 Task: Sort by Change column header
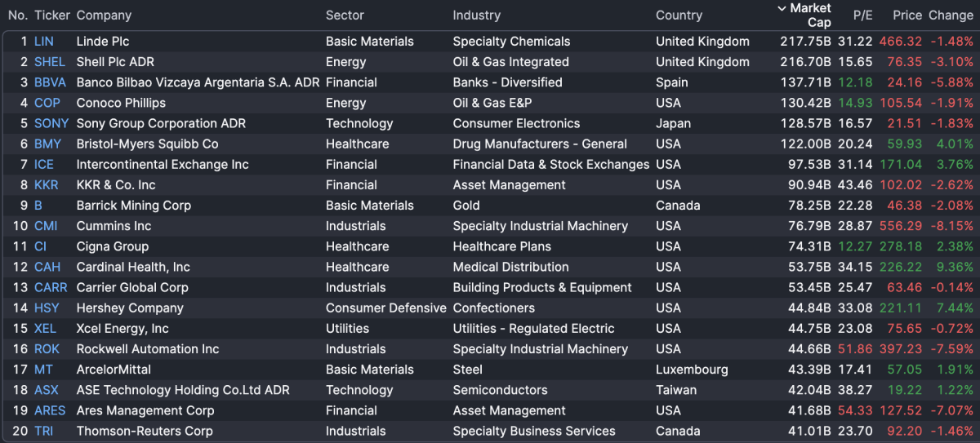tap(951, 16)
